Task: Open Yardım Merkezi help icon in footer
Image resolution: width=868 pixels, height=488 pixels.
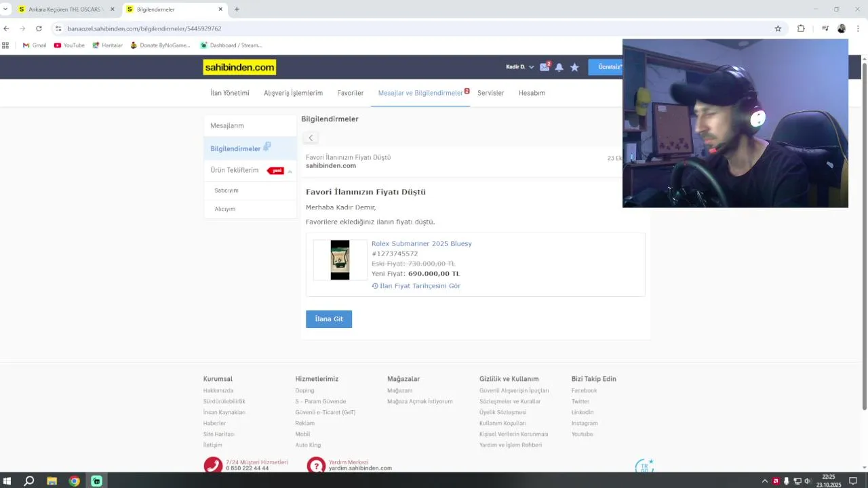Action: (x=316, y=466)
